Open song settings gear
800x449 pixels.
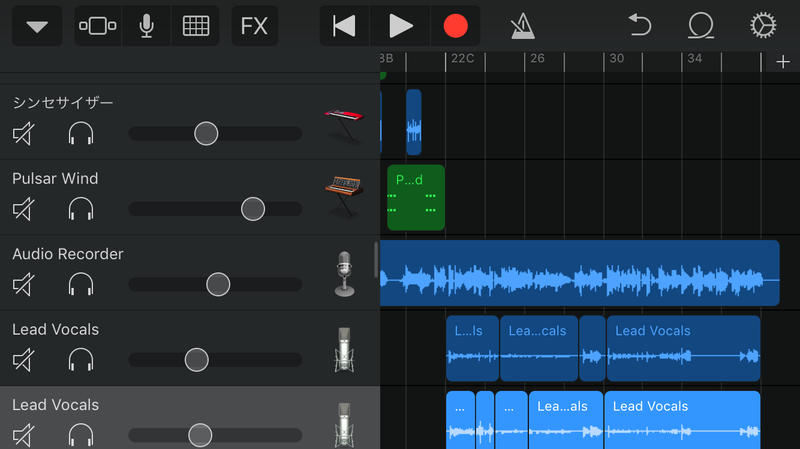point(763,26)
